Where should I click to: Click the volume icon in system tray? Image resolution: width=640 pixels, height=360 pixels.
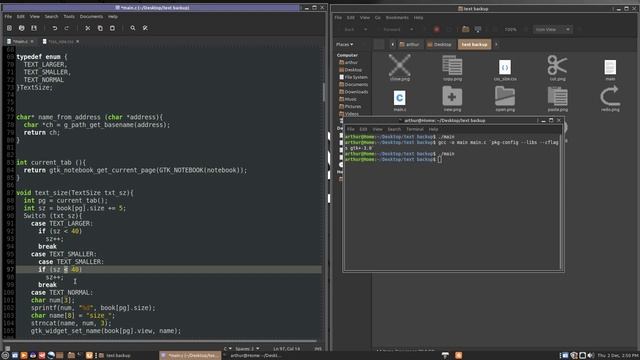point(591,356)
